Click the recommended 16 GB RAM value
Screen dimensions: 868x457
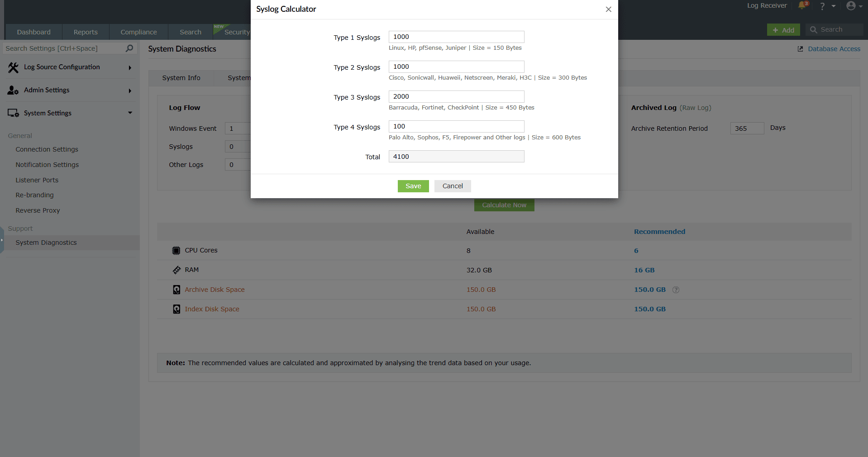tap(644, 270)
